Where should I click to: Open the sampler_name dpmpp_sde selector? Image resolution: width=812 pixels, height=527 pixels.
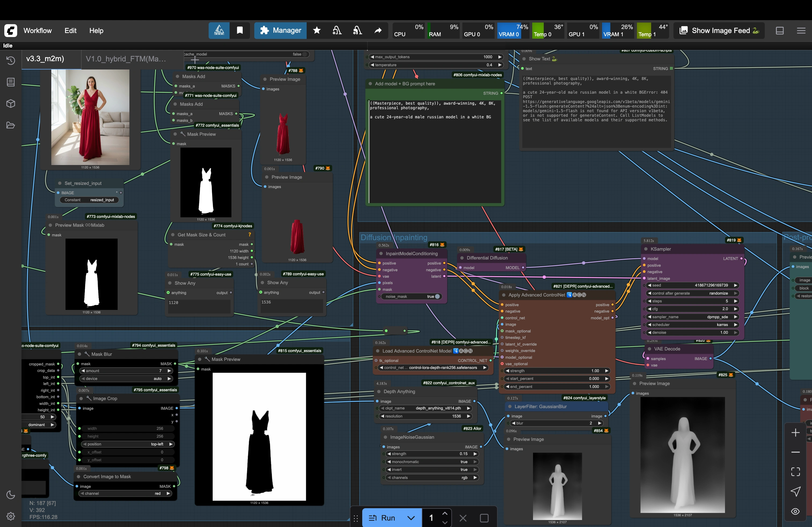(x=693, y=317)
